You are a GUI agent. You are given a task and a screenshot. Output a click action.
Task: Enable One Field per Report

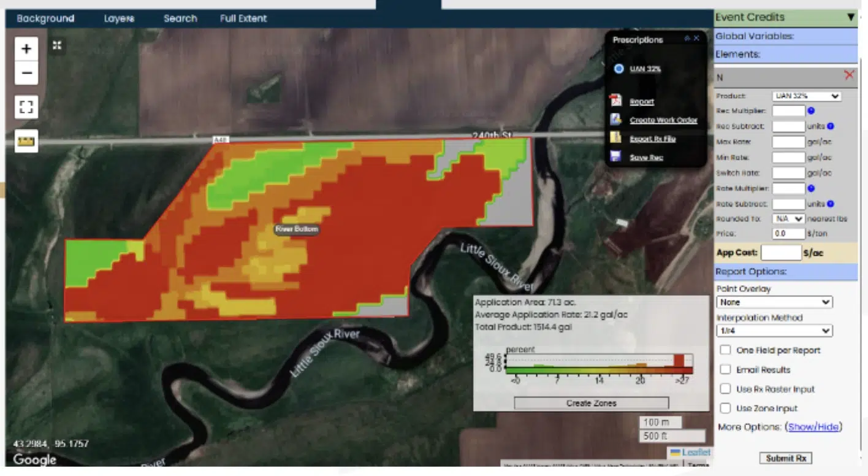pyautogui.click(x=725, y=350)
